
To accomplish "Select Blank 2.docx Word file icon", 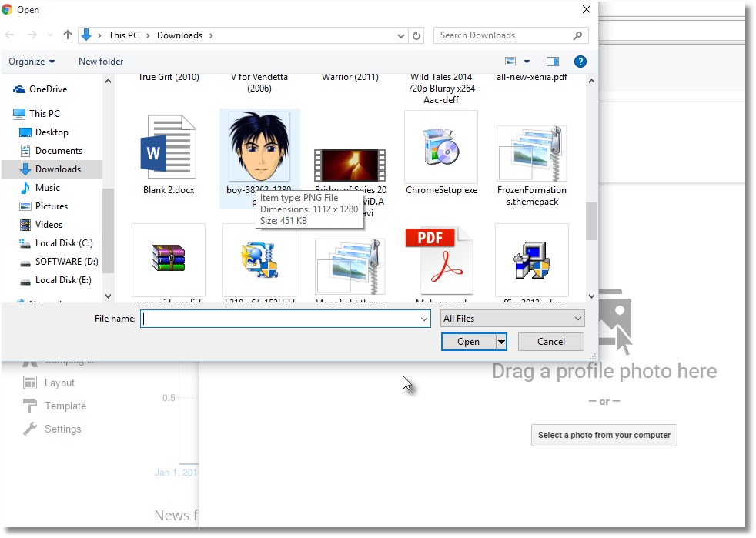I will [x=169, y=146].
